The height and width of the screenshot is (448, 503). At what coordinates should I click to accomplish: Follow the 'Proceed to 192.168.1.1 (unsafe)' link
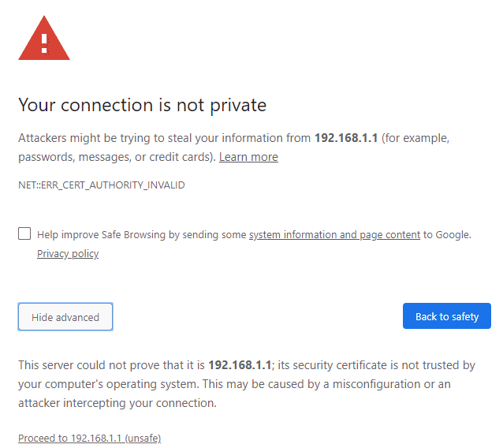coord(90,438)
